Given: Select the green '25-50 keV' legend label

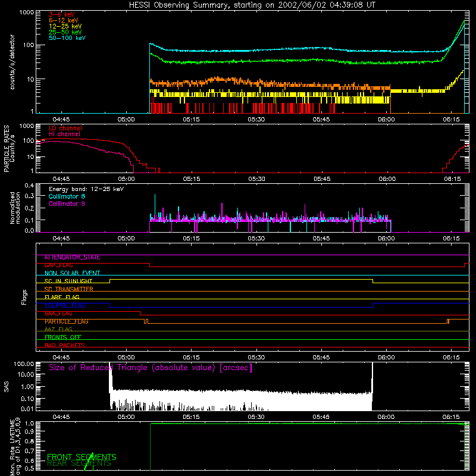Looking at the screenshot, I should [x=65, y=32].
